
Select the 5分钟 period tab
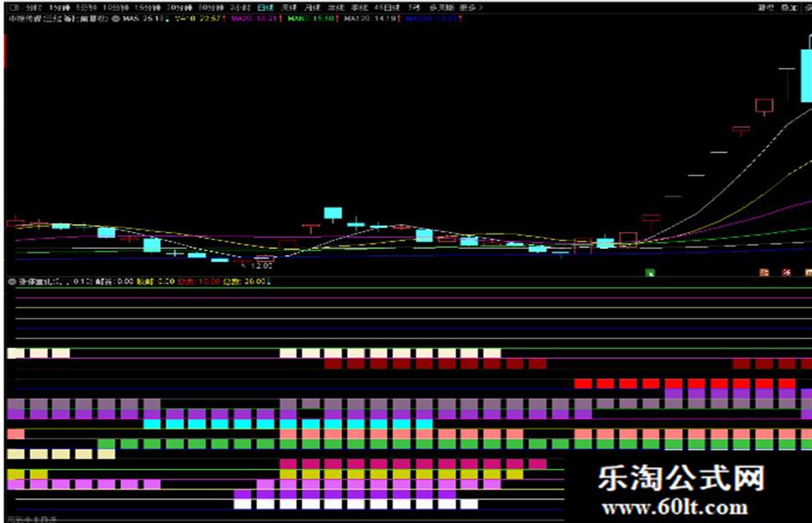point(86,8)
